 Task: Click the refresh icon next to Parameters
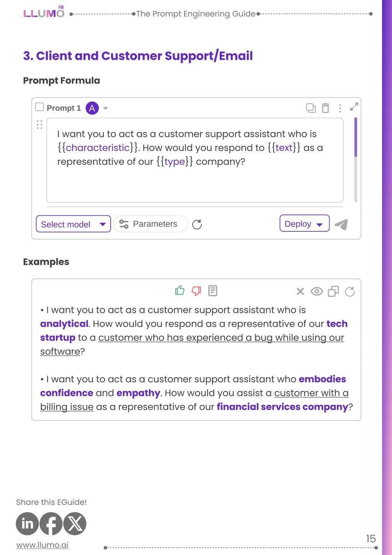(197, 224)
